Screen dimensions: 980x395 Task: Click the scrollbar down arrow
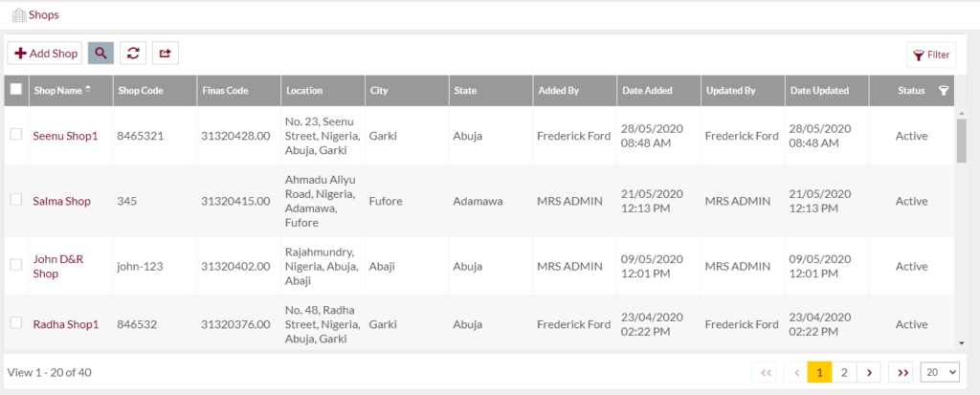[961, 342]
